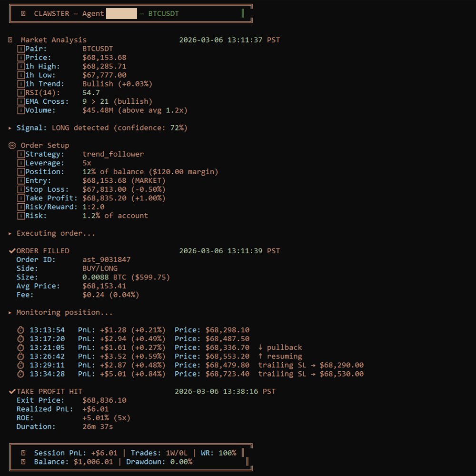Click the timestamp 2026-03-06 13:11:37 PST
This screenshot has height=476, width=476.
point(229,40)
